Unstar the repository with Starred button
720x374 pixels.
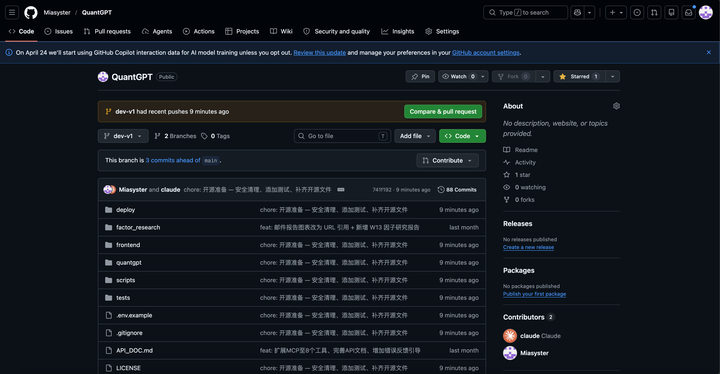[x=579, y=76]
